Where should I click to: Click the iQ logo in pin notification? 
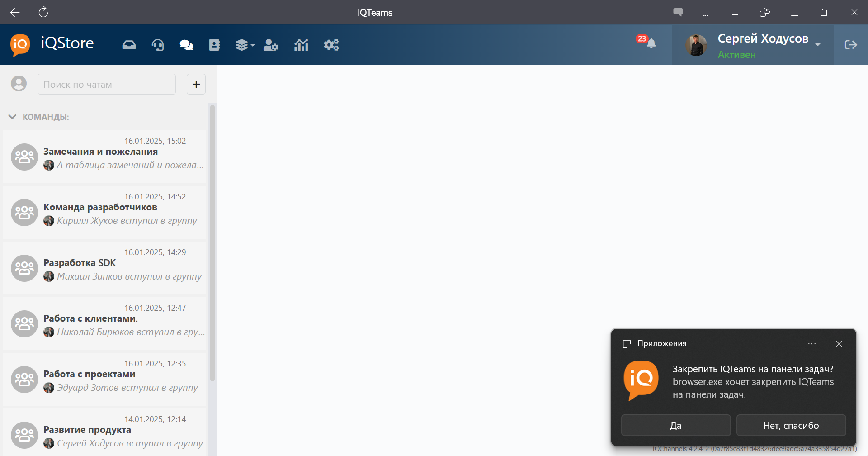click(x=641, y=380)
